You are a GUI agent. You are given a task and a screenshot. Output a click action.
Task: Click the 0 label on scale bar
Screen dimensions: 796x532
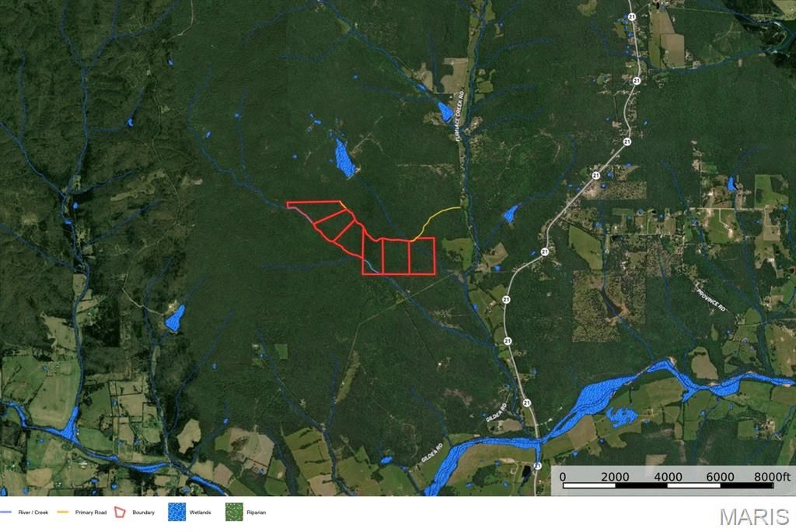tap(563, 476)
